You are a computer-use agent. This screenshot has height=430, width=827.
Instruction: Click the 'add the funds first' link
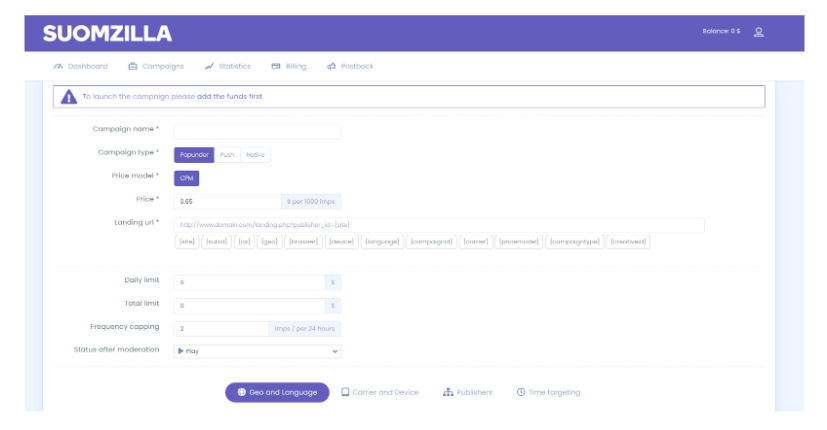pyautogui.click(x=229, y=97)
